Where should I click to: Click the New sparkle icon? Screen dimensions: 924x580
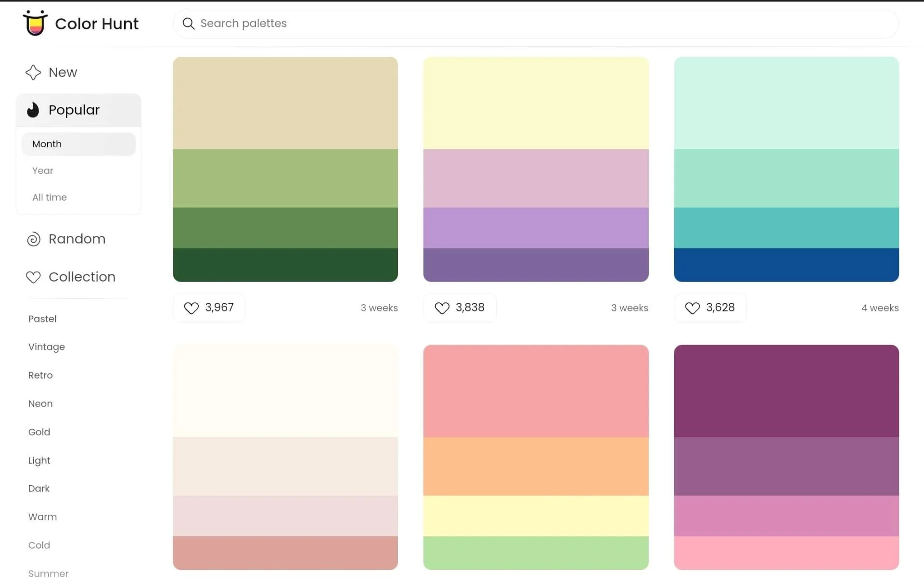pos(33,72)
